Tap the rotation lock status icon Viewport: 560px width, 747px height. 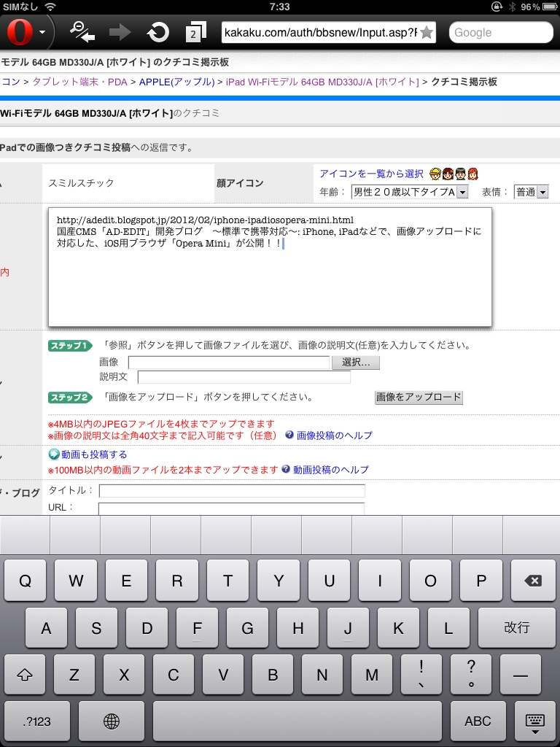497,7
